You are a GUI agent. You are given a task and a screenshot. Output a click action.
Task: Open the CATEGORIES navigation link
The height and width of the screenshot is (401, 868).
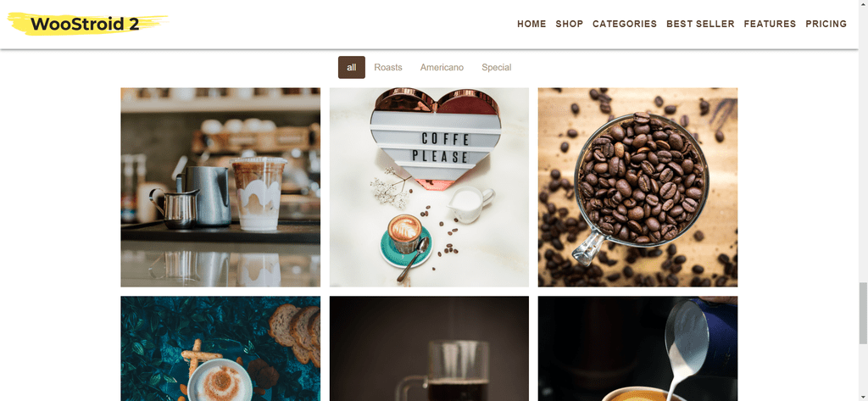click(625, 24)
